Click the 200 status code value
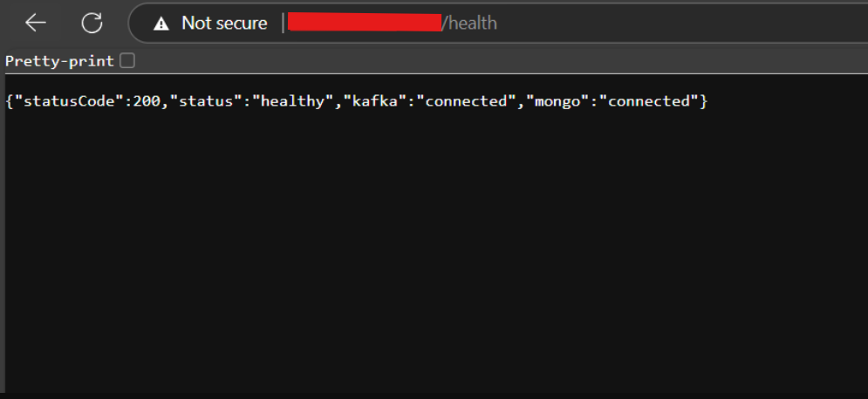This screenshot has height=399, width=868. [147, 101]
